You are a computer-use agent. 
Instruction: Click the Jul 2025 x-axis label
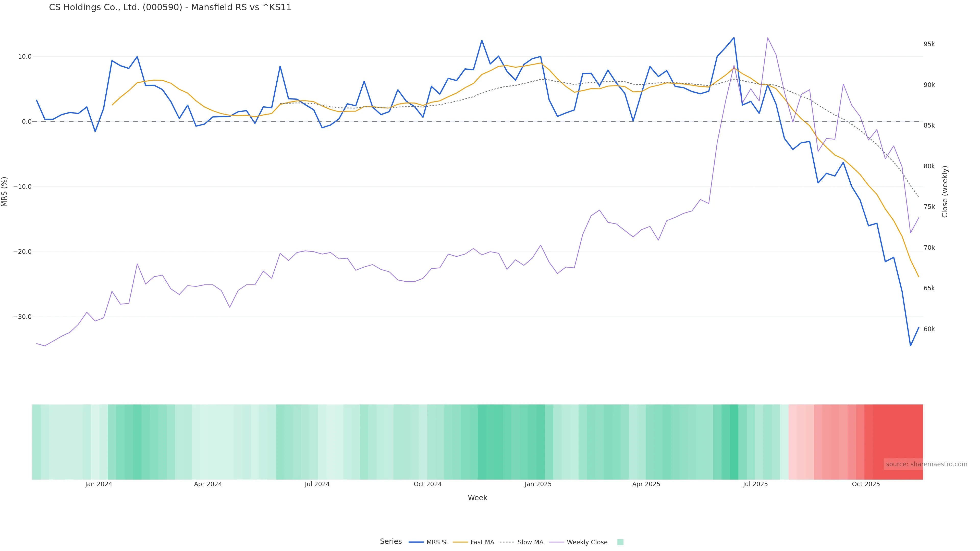(x=755, y=484)
